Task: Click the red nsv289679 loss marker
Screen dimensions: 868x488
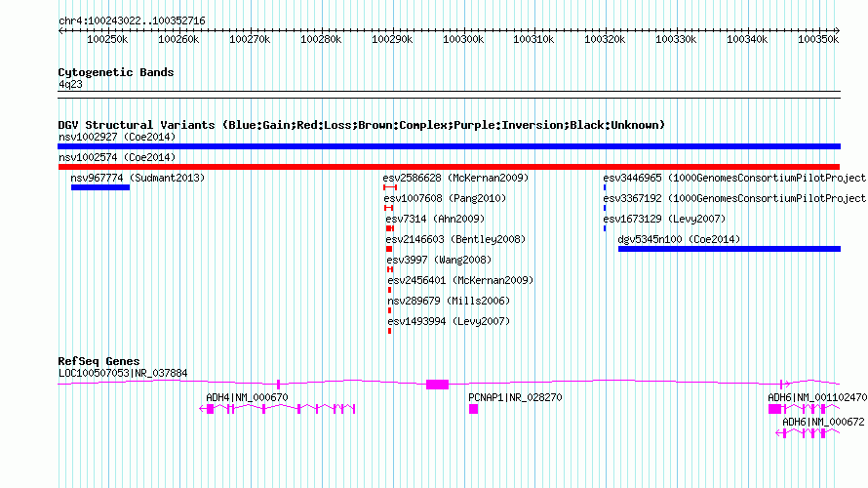Action: click(390, 310)
